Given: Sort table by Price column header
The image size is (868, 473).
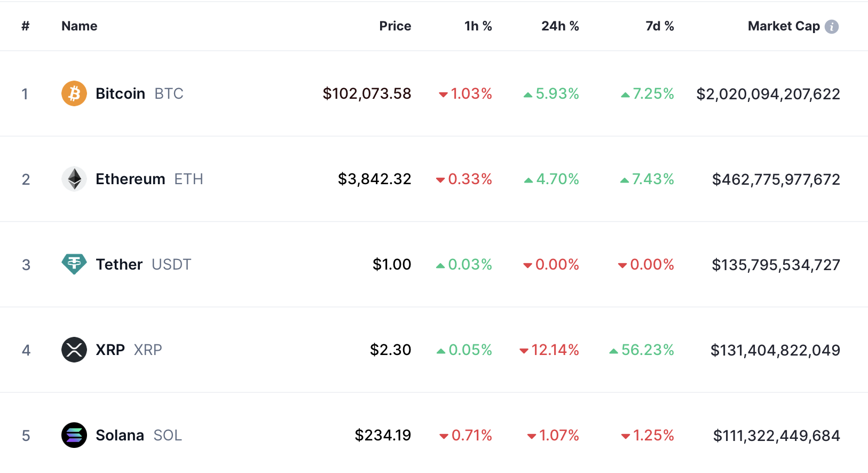Looking at the screenshot, I should pos(395,26).
